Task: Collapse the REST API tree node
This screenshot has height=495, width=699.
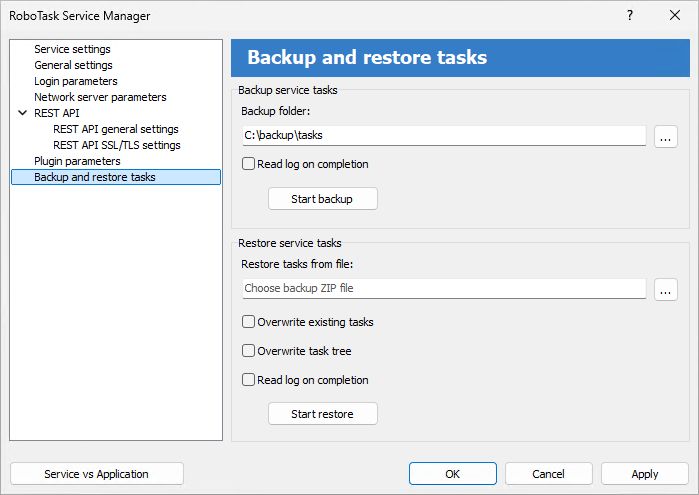Action: pos(22,113)
